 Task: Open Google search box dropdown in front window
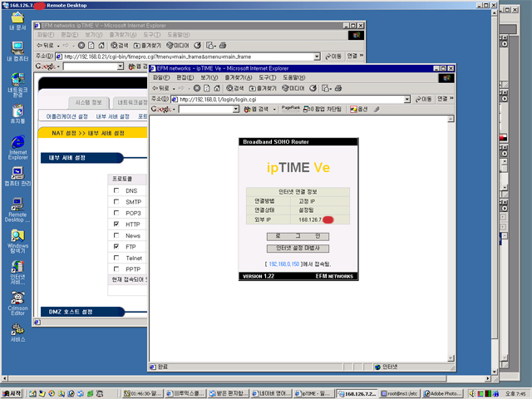236,109
